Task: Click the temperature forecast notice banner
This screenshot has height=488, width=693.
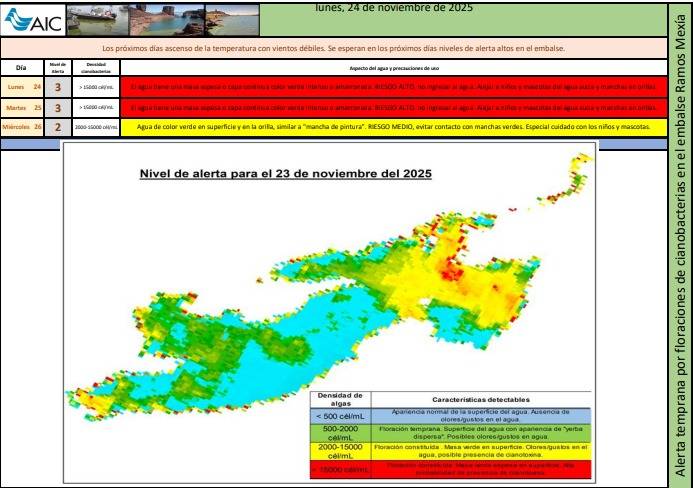Action: pos(334,48)
